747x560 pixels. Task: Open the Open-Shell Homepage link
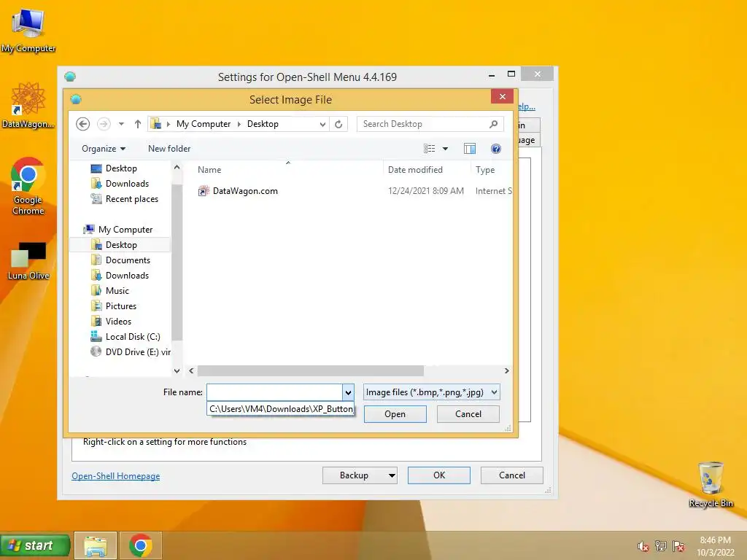[x=116, y=475]
